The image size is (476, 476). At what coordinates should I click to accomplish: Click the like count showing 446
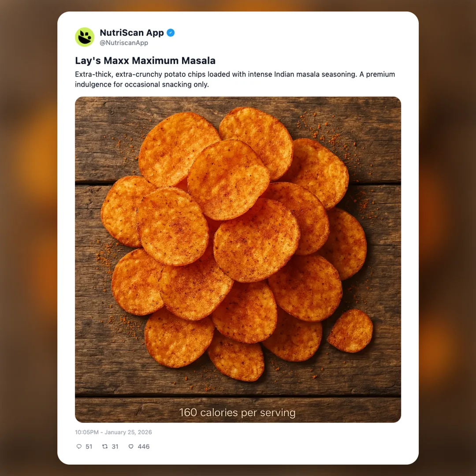(143, 446)
